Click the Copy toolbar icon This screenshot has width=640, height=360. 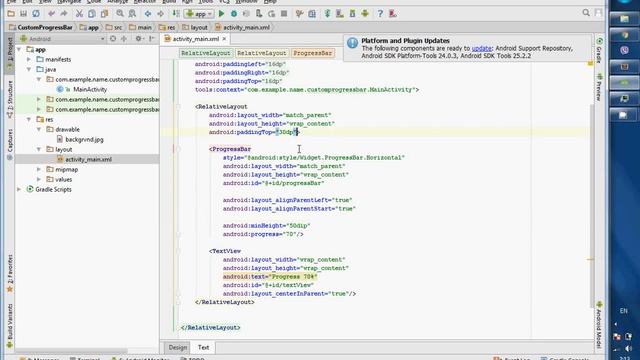[x=92, y=13]
